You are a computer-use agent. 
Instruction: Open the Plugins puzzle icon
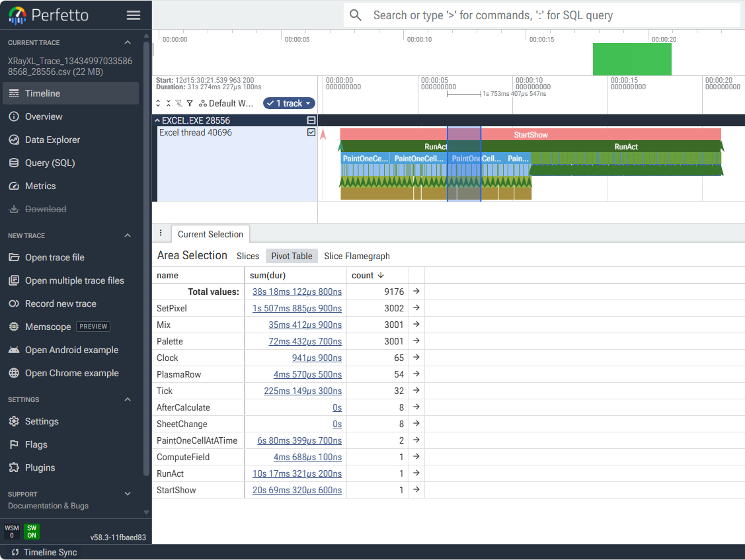[x=15, y=467]
